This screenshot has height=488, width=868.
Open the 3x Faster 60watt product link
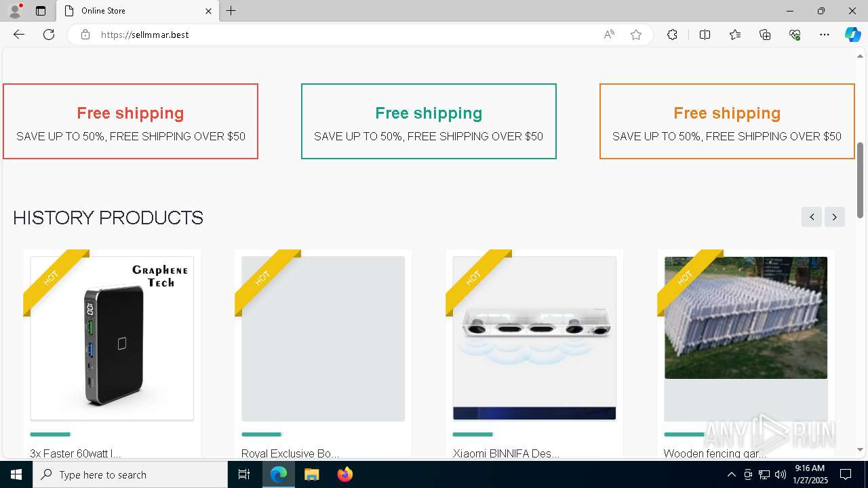click(75, 453)
